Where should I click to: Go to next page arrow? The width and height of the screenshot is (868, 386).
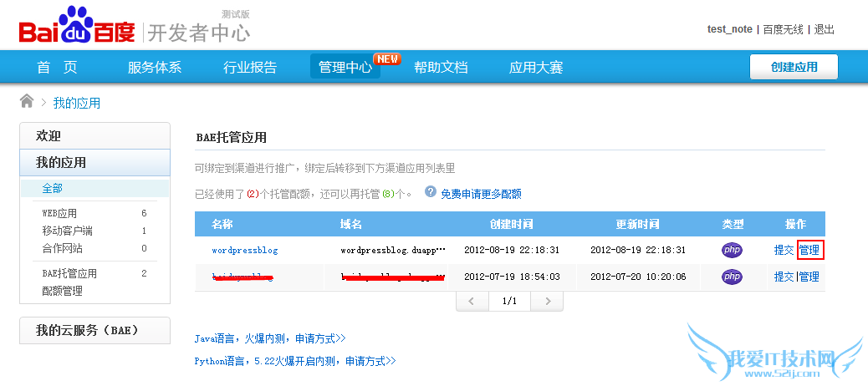point(547,301)
